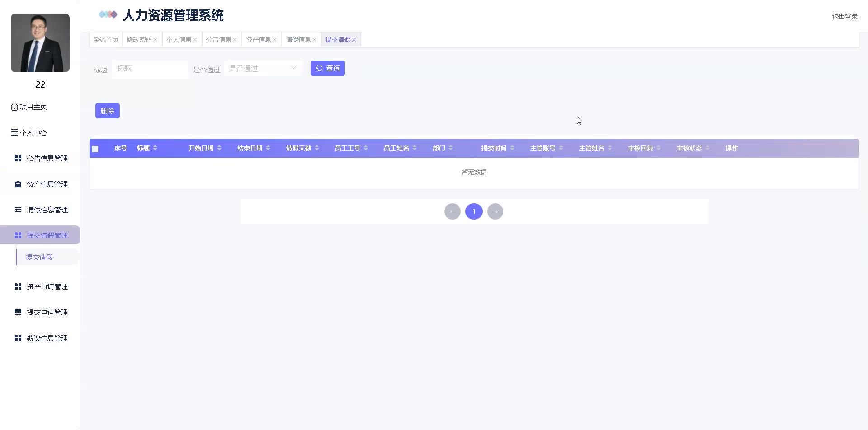Click the 提交请假管理 grid icon

point(18,236)
